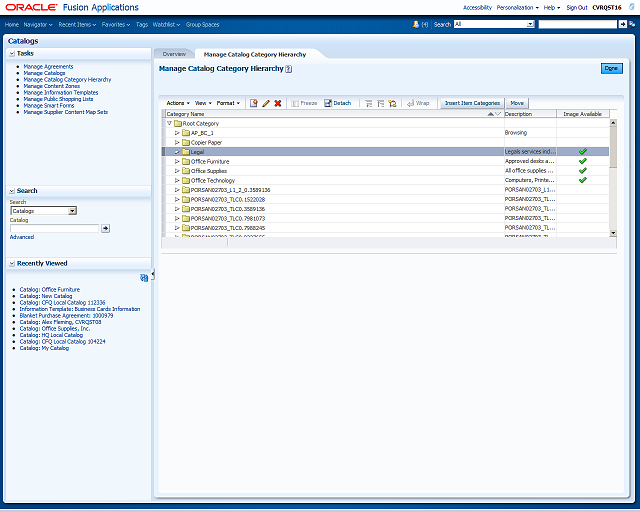Viewport: 640px width, 512px height.
Task: Click the first expand-all hierarchy toolbar icon
Action: click(x=369, y=104)
